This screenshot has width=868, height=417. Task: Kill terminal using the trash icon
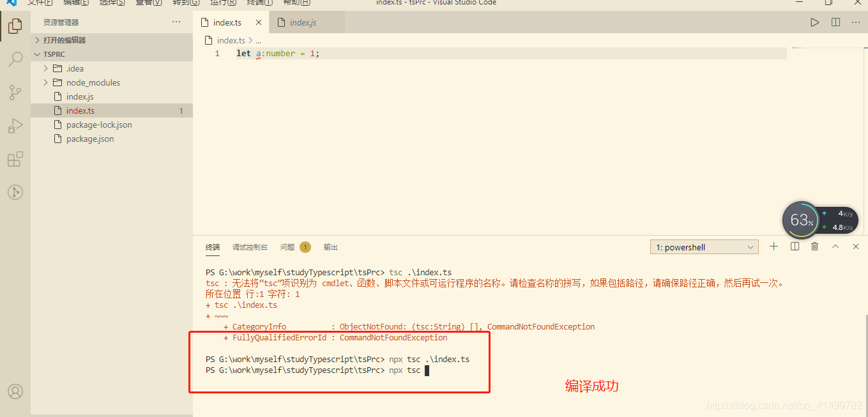814,246
